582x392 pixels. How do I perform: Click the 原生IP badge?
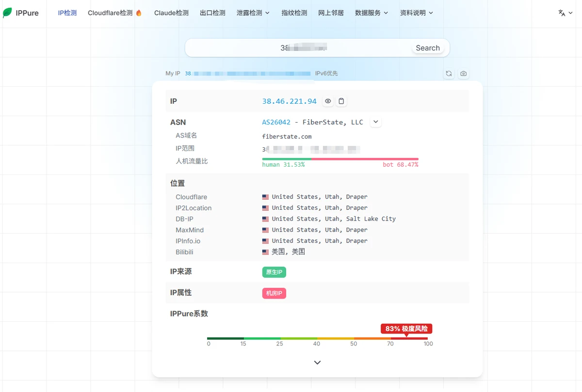[274, 272]
